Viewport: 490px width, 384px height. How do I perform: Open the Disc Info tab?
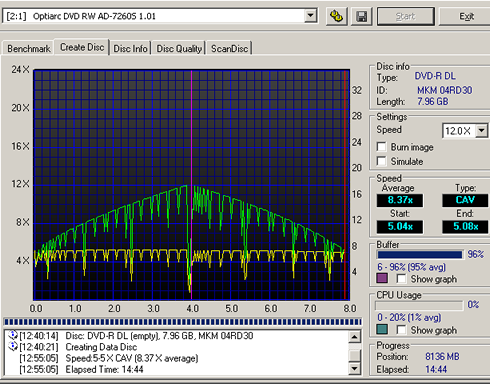(130, 49)
